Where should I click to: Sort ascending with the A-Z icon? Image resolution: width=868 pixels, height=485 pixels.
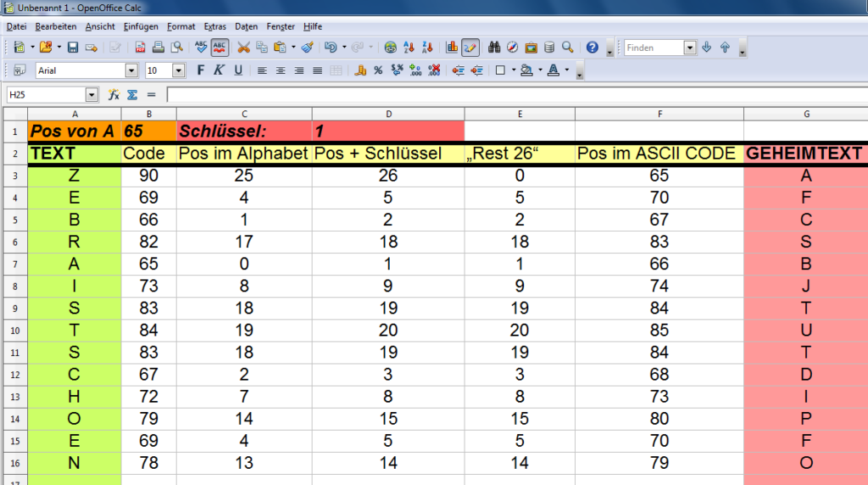click(409, 47)
